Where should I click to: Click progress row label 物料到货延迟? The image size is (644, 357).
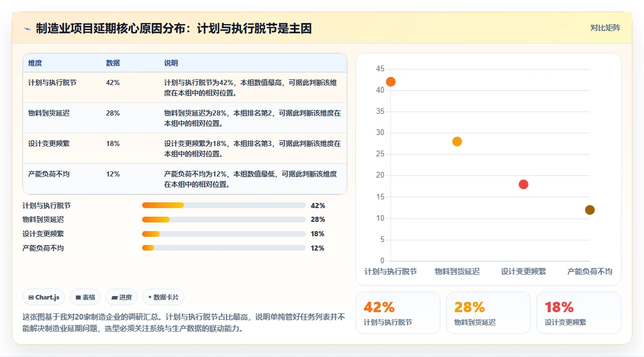(x=43, y=220)
